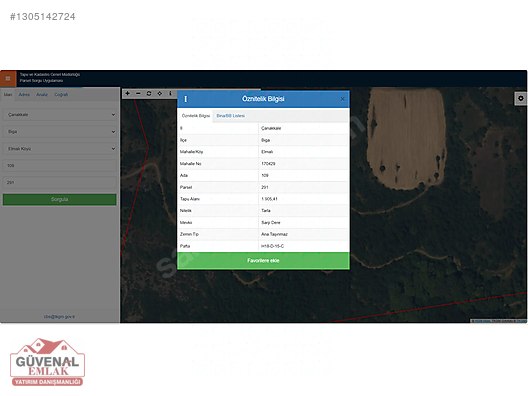
Task: Select the Öznitelik Bilgisi tab in the dialog
Action: 196,116
